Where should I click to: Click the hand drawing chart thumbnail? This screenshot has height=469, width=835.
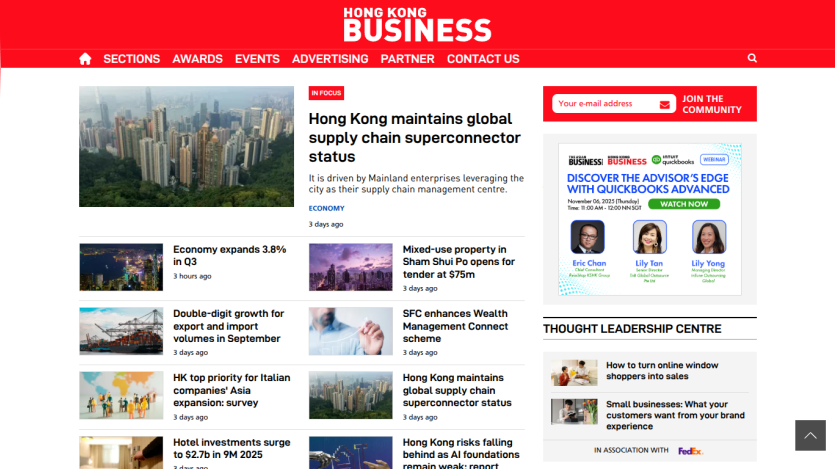[x=350, y=331]
